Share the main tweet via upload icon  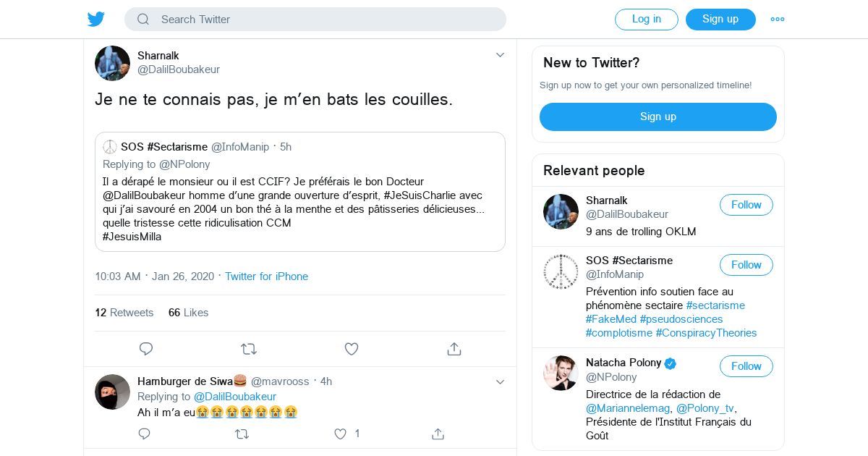click(454, 349)
